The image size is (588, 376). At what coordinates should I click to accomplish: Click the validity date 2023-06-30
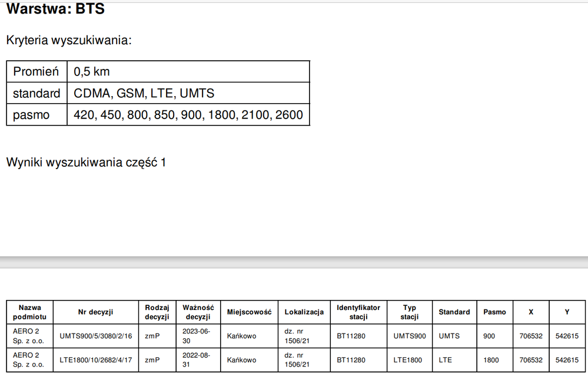(x=196, y=336)
